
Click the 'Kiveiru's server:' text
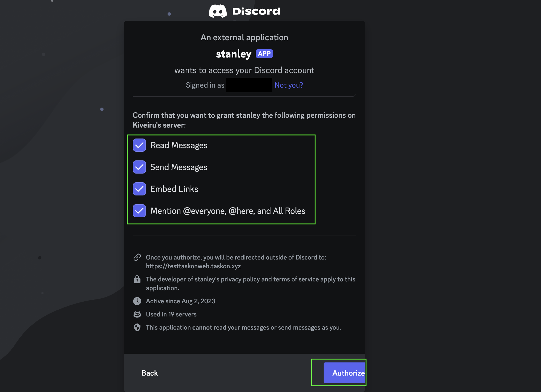(159, 125)
